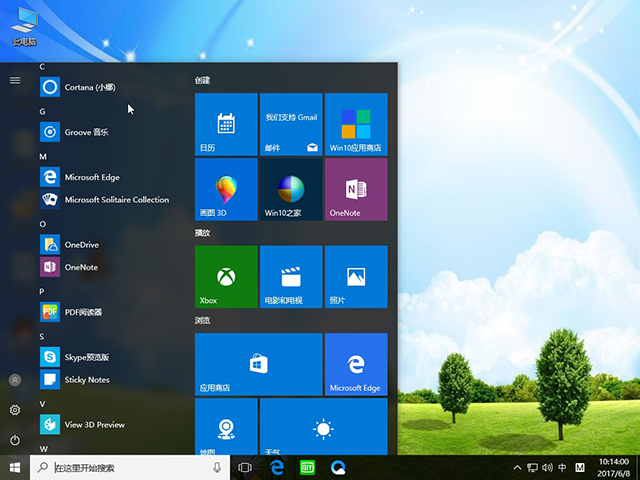
Task: Open the Win10之家 tile
Action: click(290, 189)
